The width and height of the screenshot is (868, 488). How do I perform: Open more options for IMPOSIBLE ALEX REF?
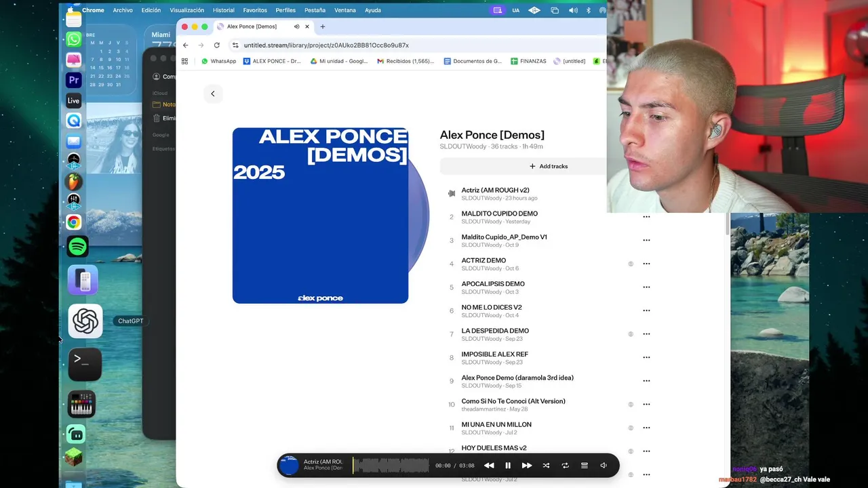646,357
